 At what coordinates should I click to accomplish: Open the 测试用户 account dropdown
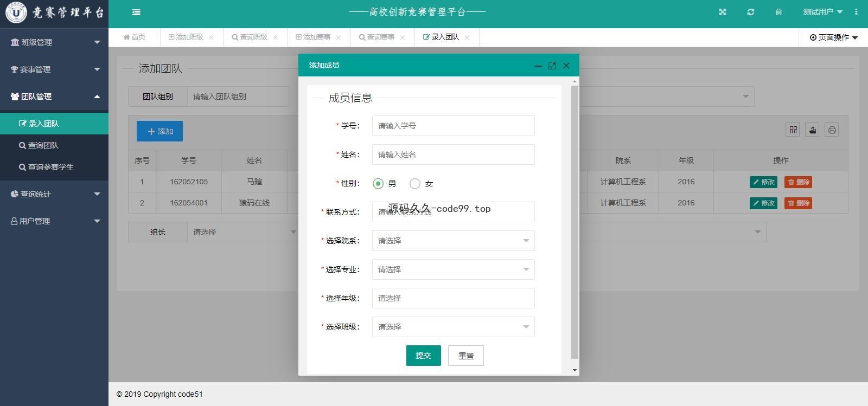pos(822,12)
